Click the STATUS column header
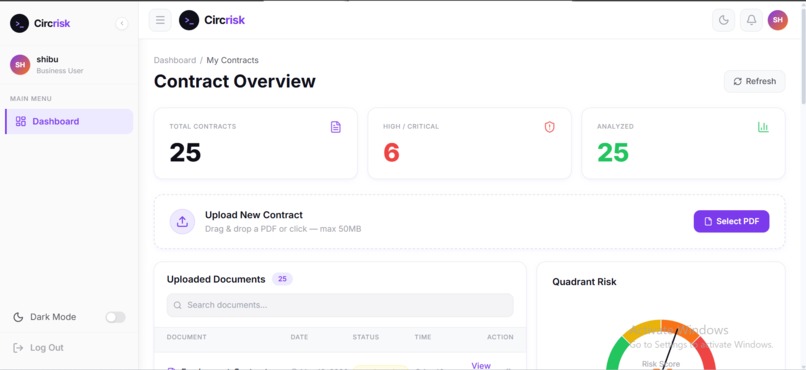The height and width of the screenshot is (370, 806). pos(365,337)
